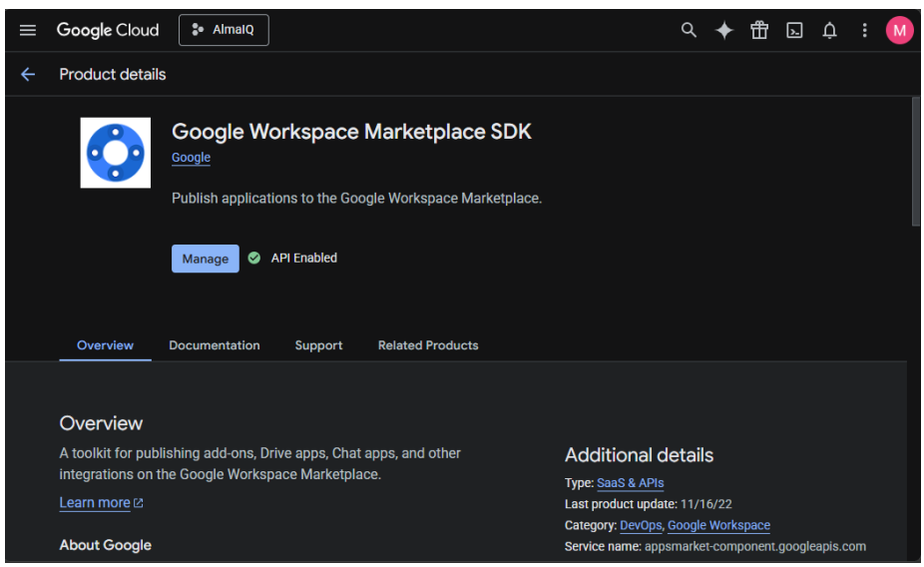
Task: Click the Google Workspace Marketplace SDK title
Action: [x=351, y=132]
